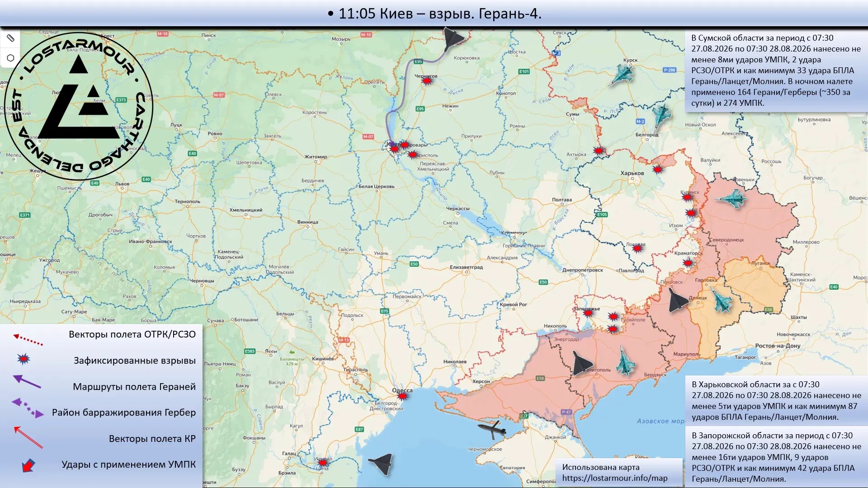Click the legend label 'Зафиксированные взрывы'

coord(135,361)
